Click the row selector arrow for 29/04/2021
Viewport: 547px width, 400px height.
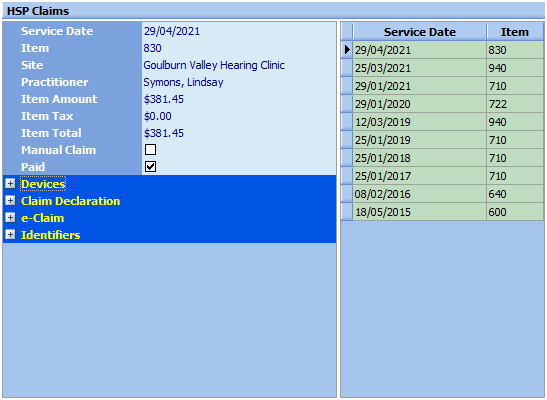pyautogui.click(x=347, y=50)
